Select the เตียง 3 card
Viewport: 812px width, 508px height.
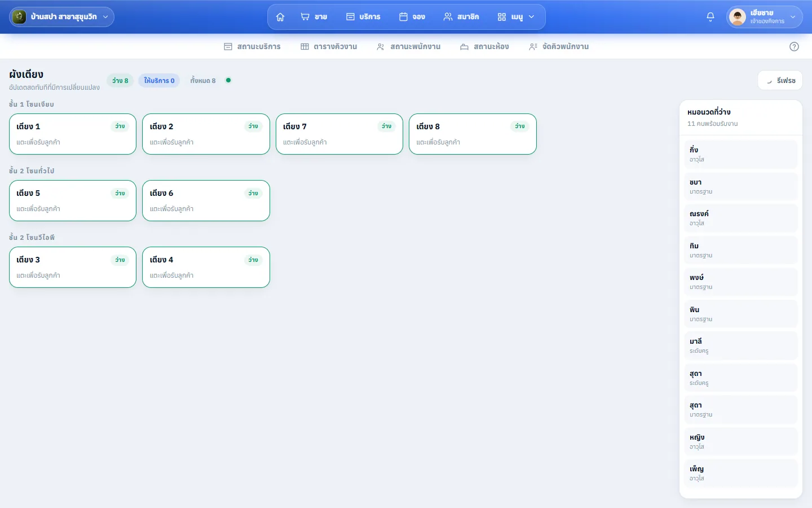[73, 268]
